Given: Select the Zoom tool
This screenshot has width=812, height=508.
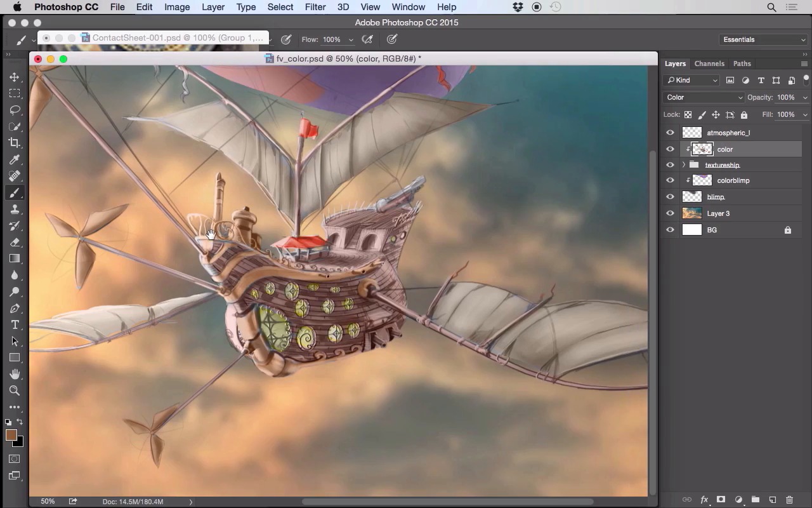Looking at the screenshot, I should [x=15, y=391].
